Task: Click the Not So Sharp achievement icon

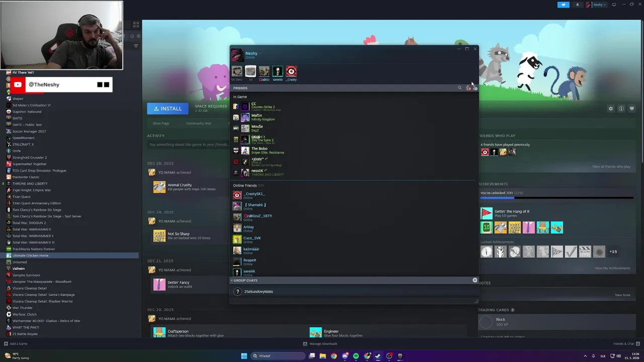Action: [x=159, y=236]
